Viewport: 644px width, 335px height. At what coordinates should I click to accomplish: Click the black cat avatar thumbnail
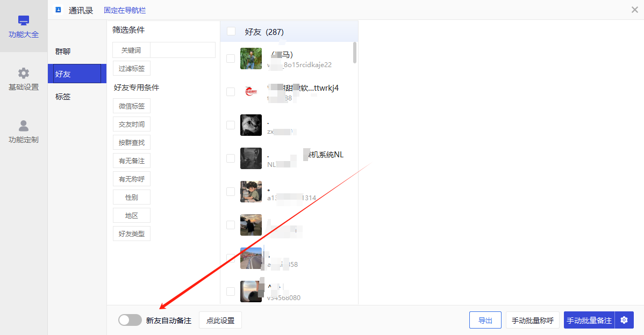tap(251, 125)
